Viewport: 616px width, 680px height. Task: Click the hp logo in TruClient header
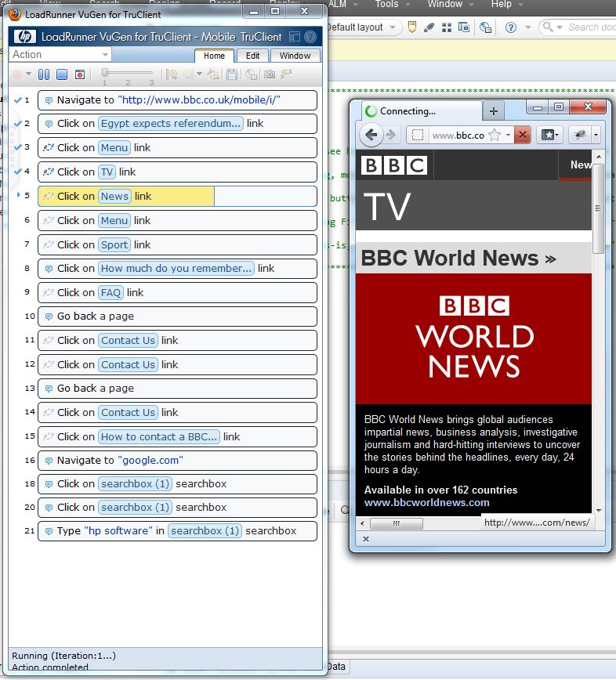click(x=25, y=37)
